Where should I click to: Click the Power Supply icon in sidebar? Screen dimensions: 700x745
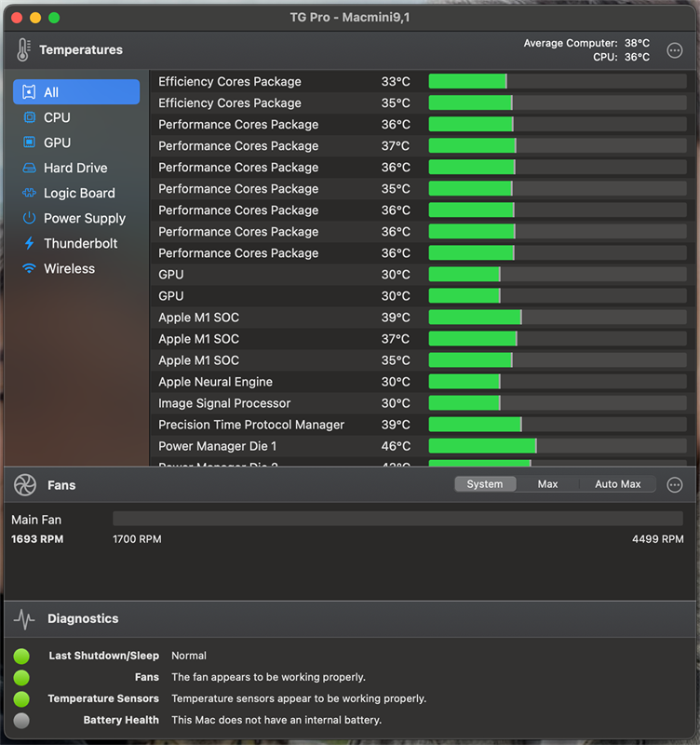click(29, 218)
